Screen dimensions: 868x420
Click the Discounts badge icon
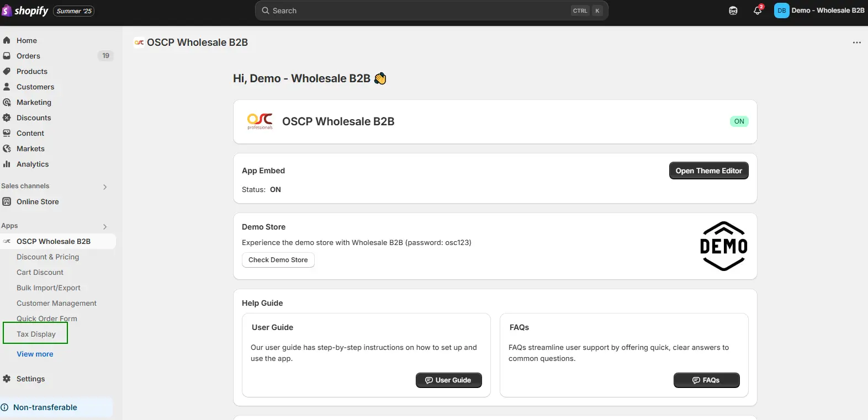pyautogui.click(x=7, y=118)
